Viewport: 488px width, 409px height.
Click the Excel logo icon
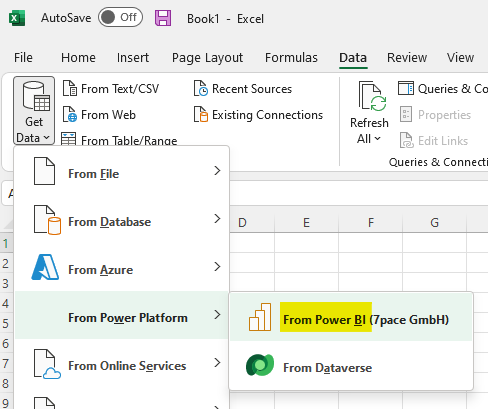click(17, 18)
